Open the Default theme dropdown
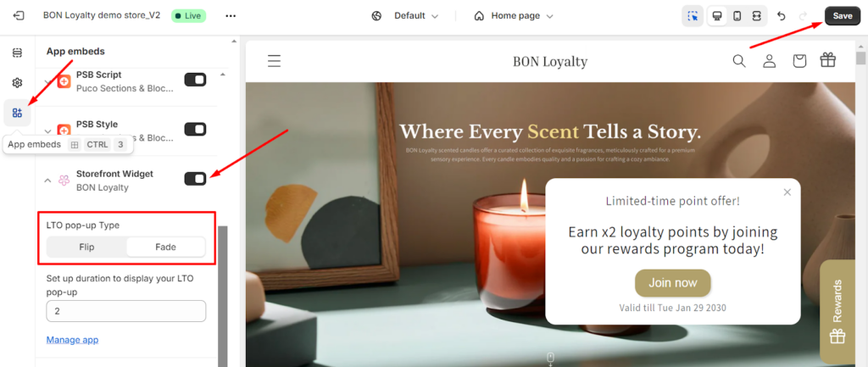This screenshot has height=367, width=868. tap(406, 16)
